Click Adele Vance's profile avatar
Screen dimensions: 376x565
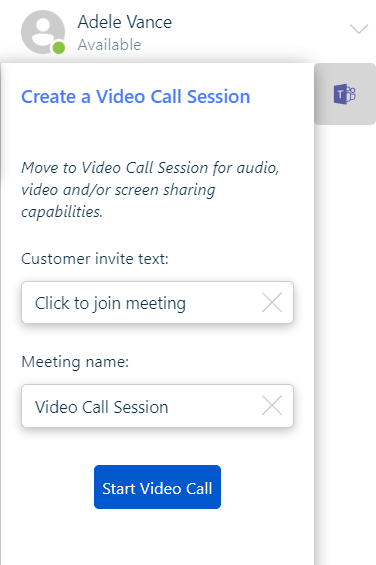(x=43, y=32)
